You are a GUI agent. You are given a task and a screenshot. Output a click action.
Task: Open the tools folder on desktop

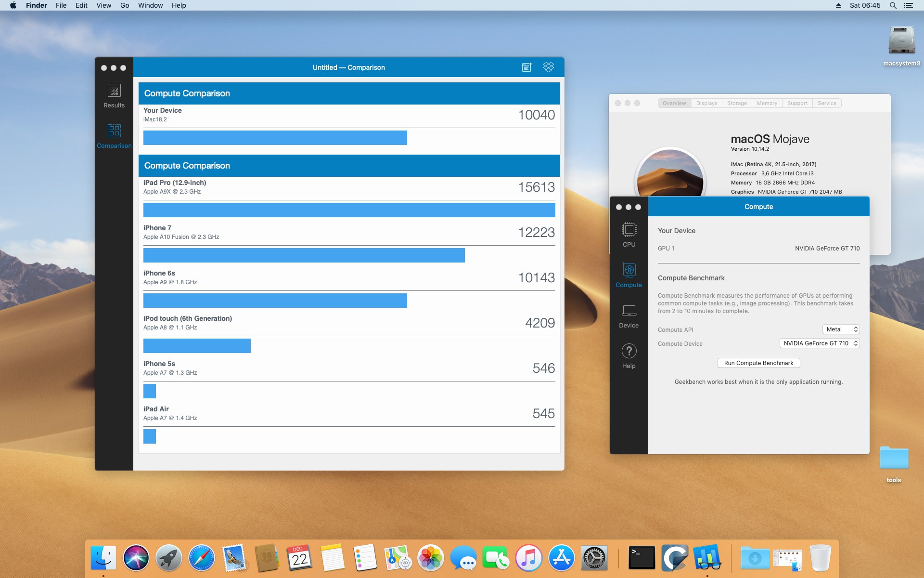point(894,459)
